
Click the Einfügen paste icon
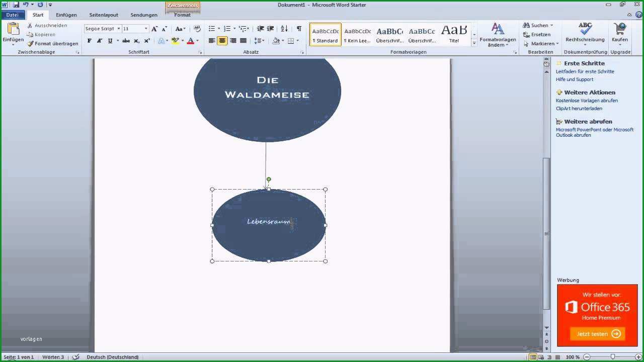13,29
